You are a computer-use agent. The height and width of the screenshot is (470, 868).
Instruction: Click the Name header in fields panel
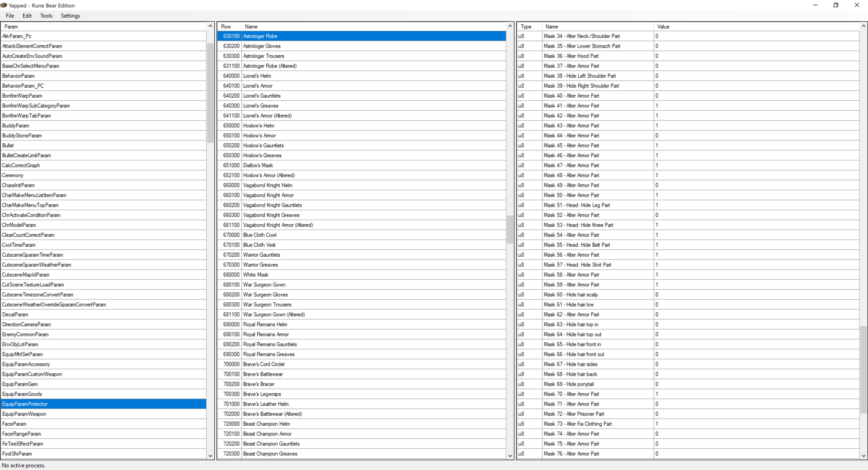click(598, 27)
